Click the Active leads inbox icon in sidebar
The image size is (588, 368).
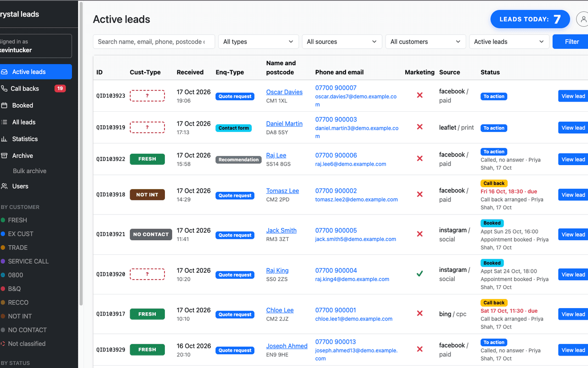[4, 72]
